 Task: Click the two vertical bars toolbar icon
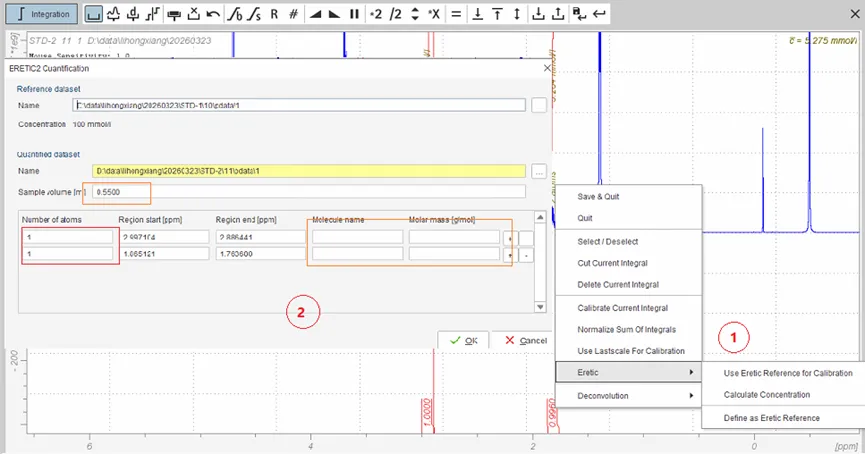[x=354, y=14]
